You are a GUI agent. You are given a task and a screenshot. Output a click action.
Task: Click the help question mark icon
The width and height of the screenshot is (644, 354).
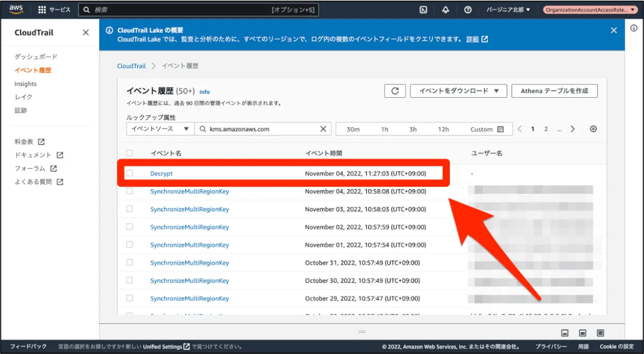(467, 10)
